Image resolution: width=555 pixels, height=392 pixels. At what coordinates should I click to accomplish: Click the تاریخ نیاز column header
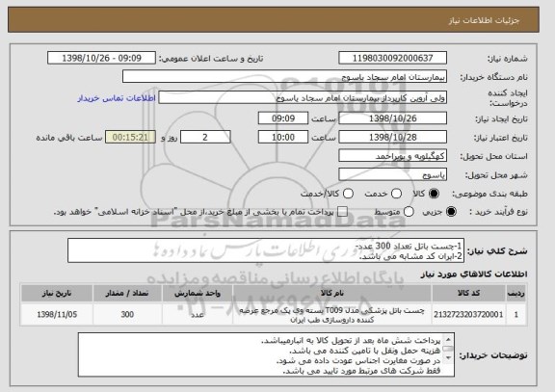(x=57, y=293)
